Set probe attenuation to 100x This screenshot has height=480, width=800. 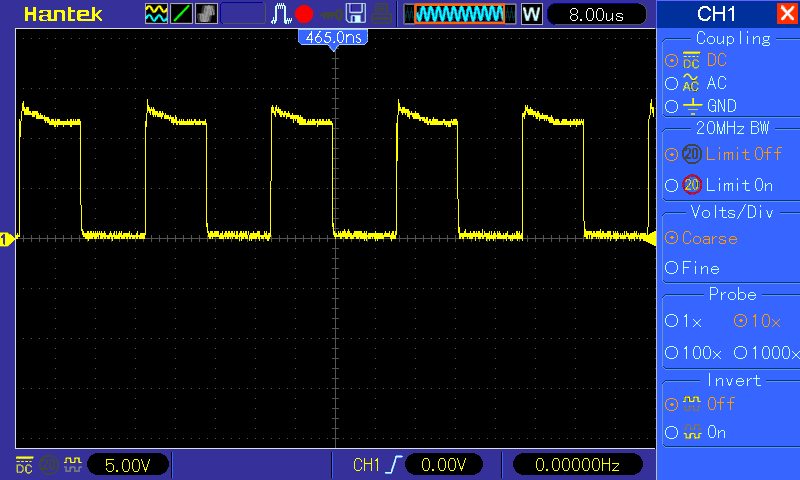(693, 352)
